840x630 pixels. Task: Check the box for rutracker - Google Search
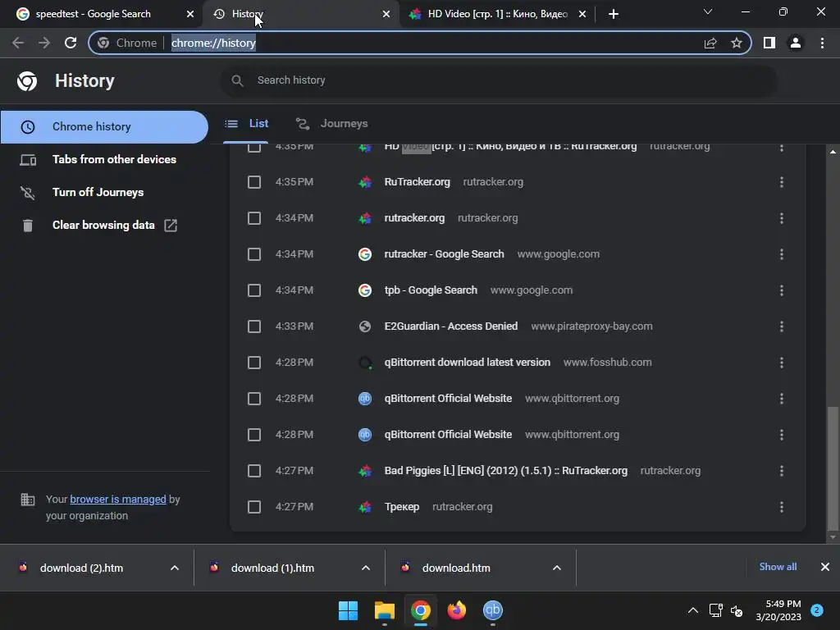coord(254,254)
